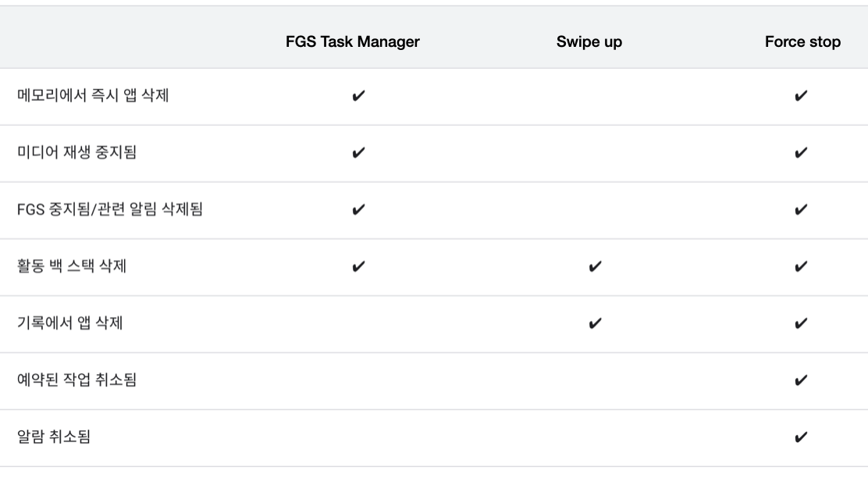Click Swipe up checkmark for 기록에서 앱 삭제
The height and width of the screenshot is (478, 868).
tap(595, 323)
